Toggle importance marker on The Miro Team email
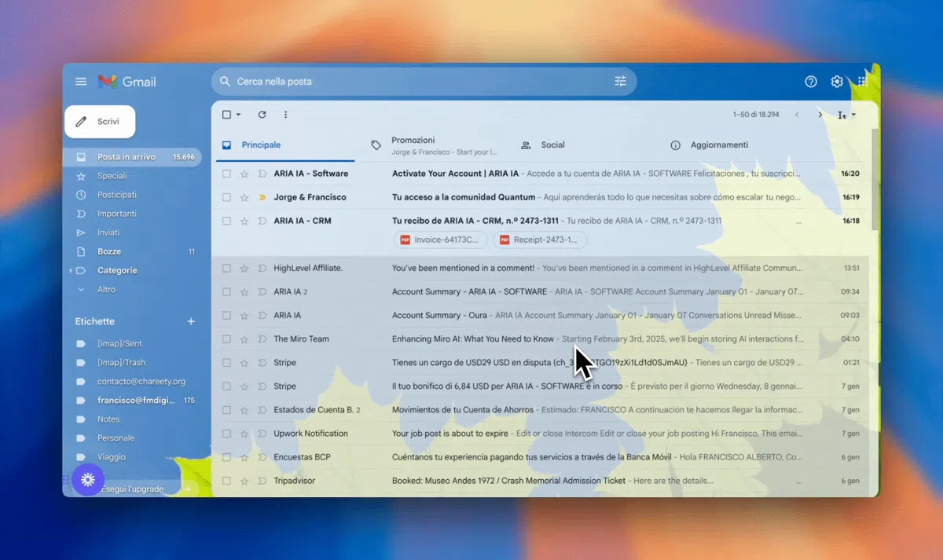The image size is (943, 560). coord(262,339)
